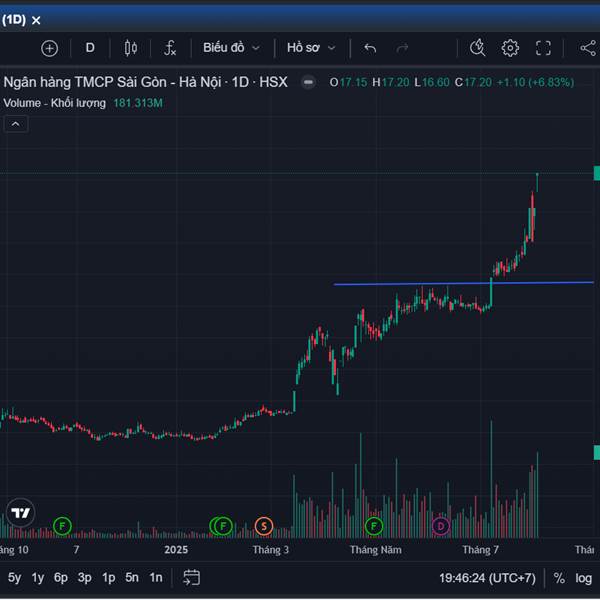Open the go-to-date calendar icon

pyautogui.click(x=191, y=577)
